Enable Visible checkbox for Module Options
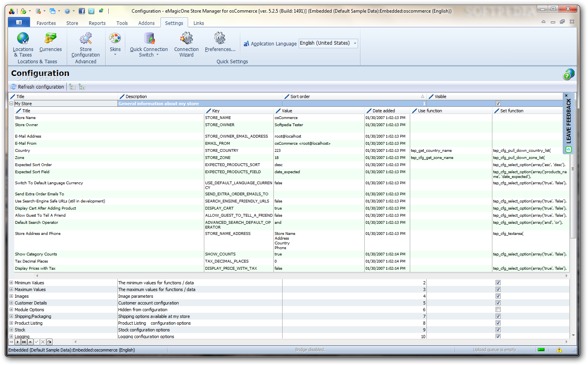The height and width of the screenshot is (365, 588). (498, 310)
